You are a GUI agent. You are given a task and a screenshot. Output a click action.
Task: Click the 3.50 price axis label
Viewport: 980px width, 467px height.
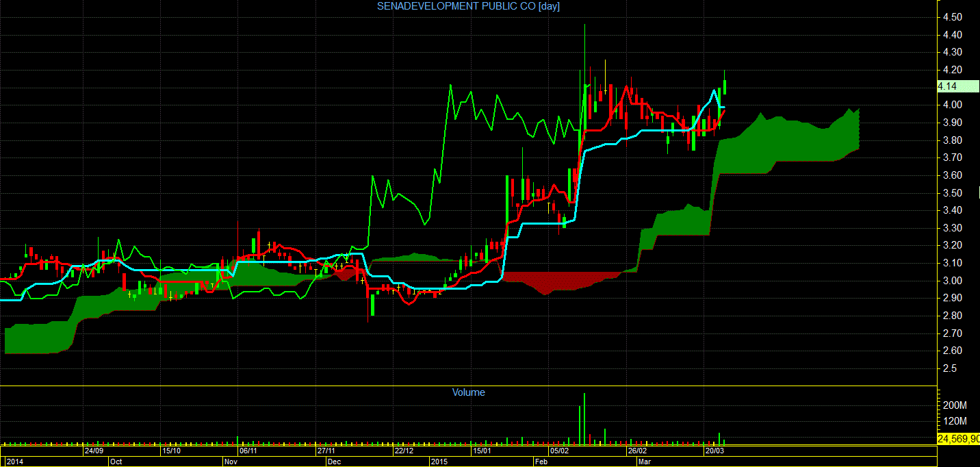tap(953, 193)
